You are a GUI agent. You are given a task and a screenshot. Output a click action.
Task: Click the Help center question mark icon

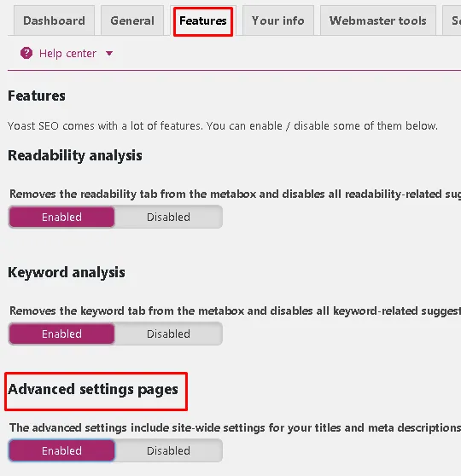click(x=26, y=53)
